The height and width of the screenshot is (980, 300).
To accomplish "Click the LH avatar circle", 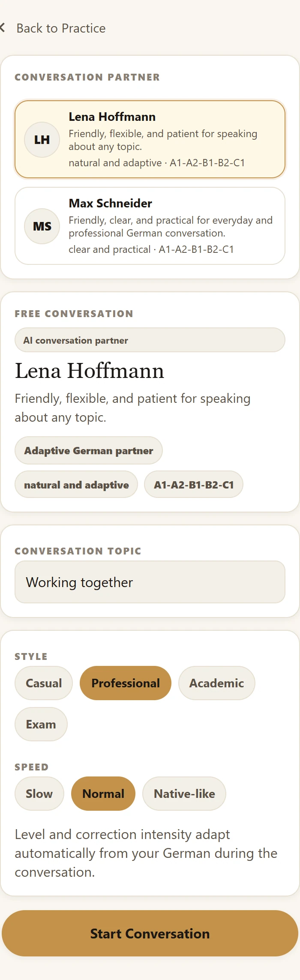I will (42, 140).
